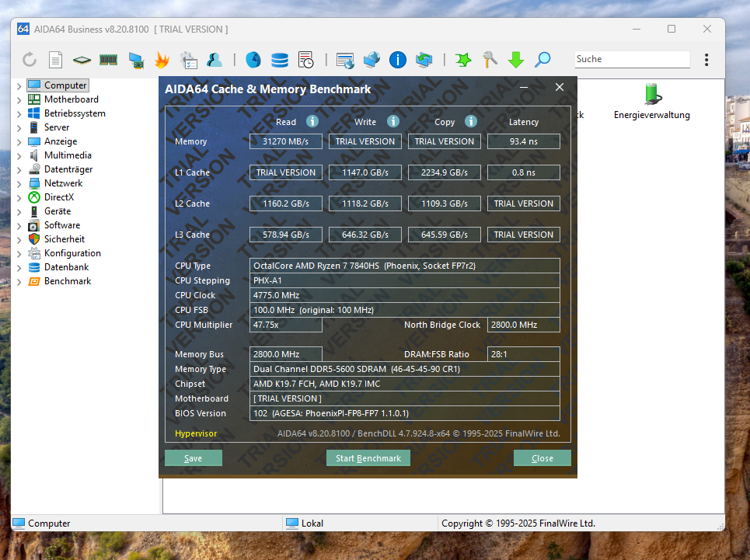This screenshot has width=750, height=560.
Task: Click the monitor with network card icon
Action: [136, 60]
